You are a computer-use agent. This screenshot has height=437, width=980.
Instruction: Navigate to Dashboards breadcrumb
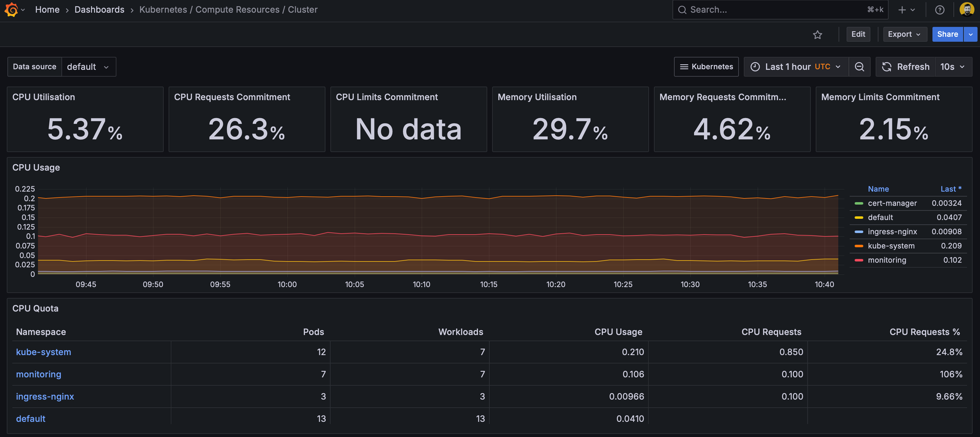pyautogui.click(x=99, y=10)
